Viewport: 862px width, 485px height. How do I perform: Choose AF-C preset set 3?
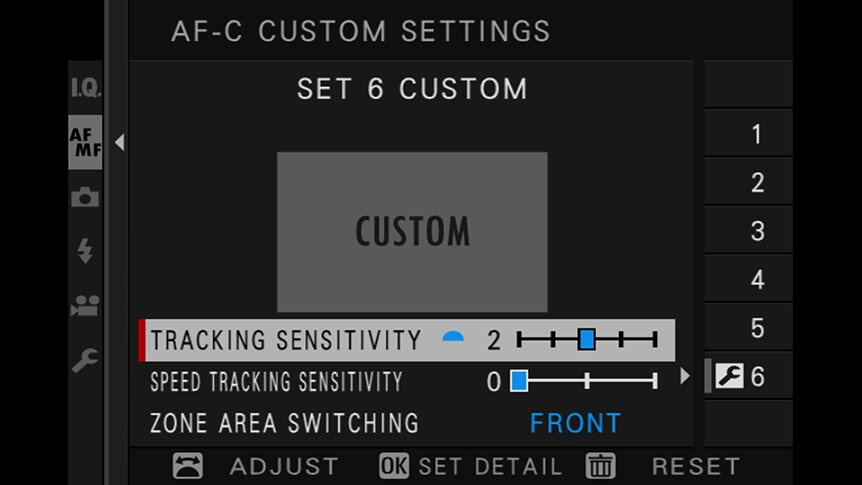[x=748, y=230]
